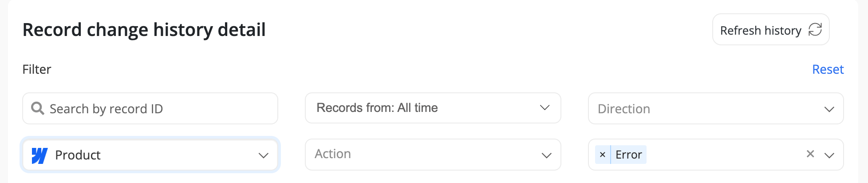Screen dimensions: 868x183
Task: Click the Record change history detail heading
Action: (x=144, y=30)
